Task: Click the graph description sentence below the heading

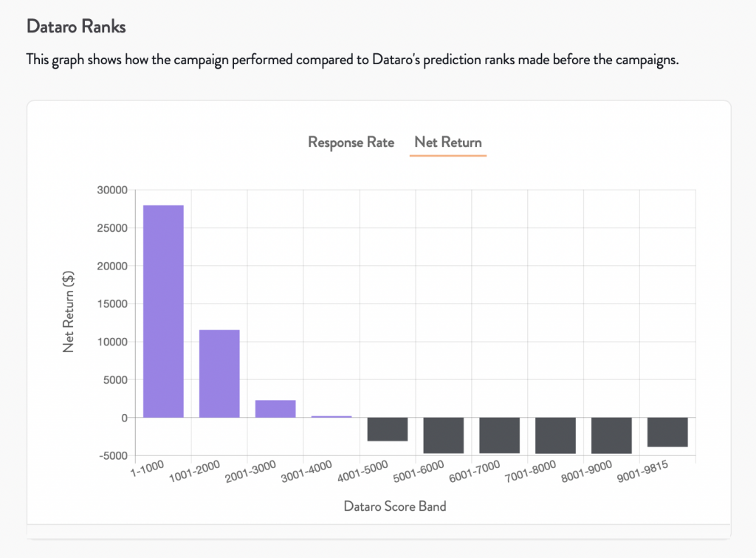Action: pyautogui.click(x=352, y=59)
